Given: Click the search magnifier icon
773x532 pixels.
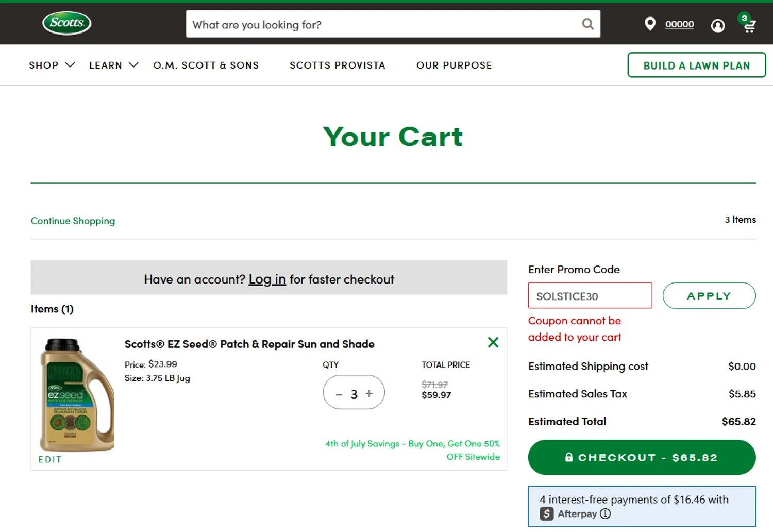Looking at the screenshot, I should (587, 24).
